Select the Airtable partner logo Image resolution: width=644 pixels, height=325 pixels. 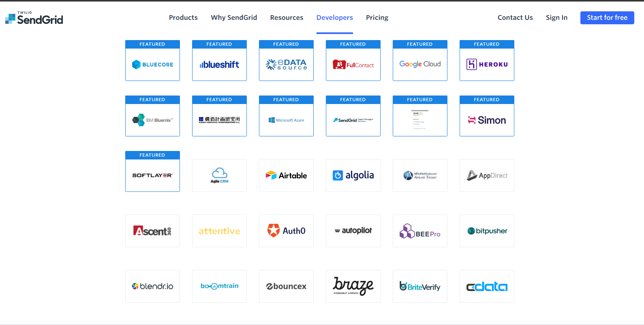coord(286,175)
